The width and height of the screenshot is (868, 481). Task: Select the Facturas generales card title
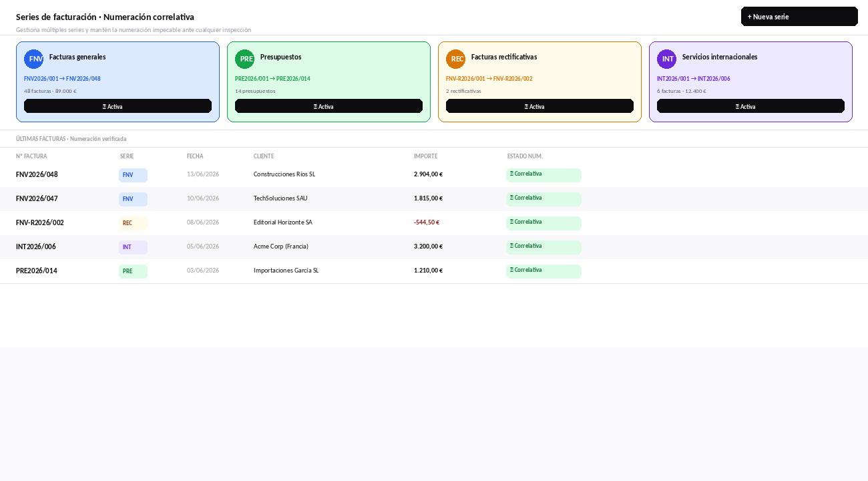77,57
